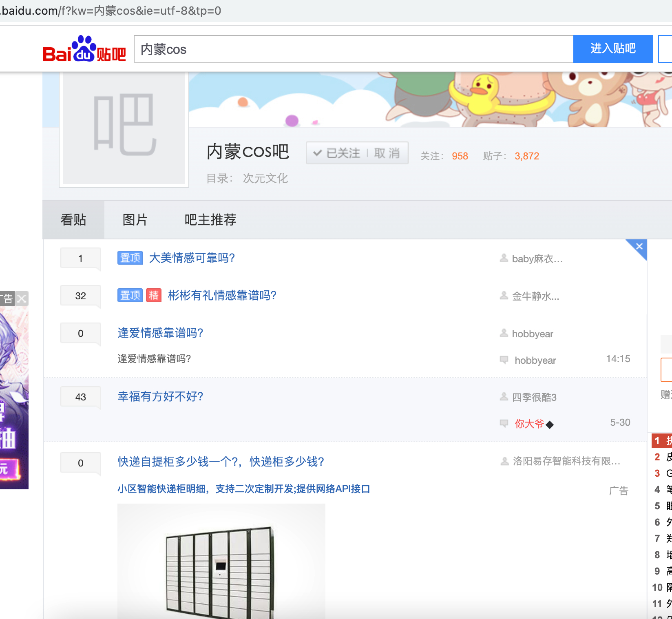Toggle the 已关注 follow status button

coord(337,153)
